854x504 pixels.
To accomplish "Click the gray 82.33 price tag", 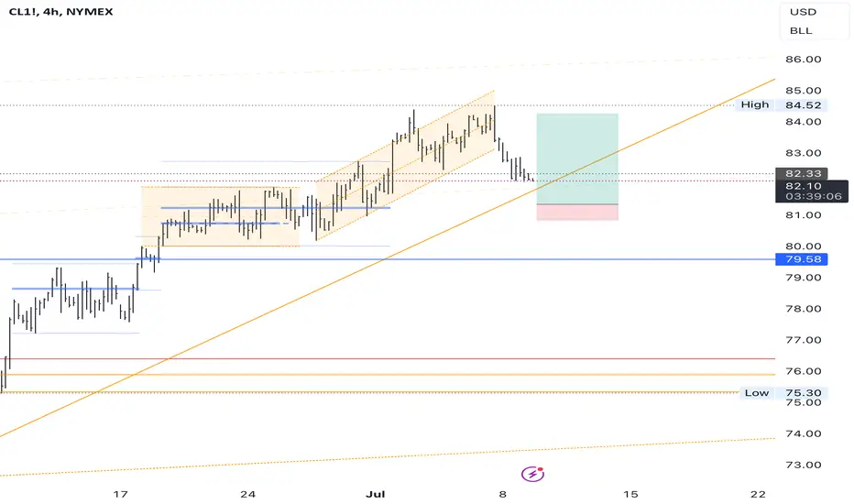I will click(801, 174).
